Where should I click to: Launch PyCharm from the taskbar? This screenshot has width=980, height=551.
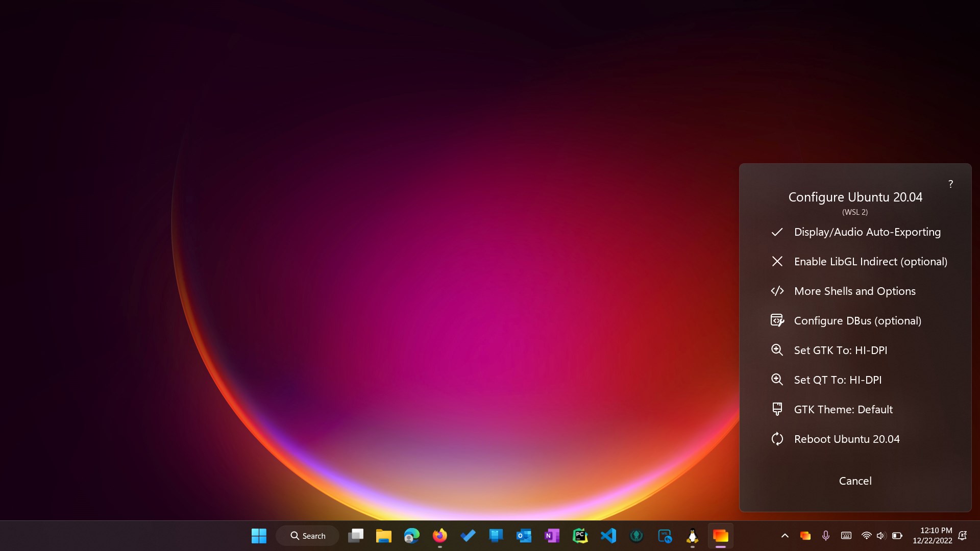580,536
